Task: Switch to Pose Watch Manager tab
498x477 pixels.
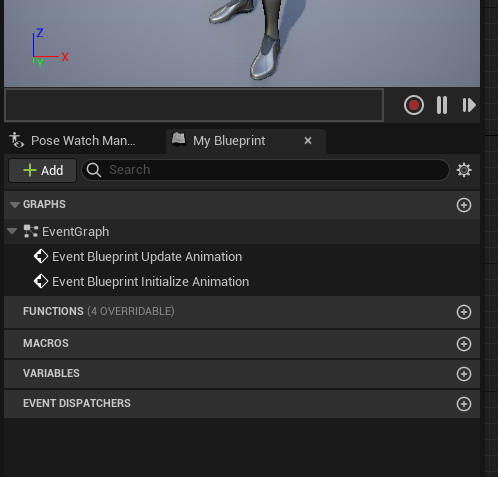Action: pos(73,141)
